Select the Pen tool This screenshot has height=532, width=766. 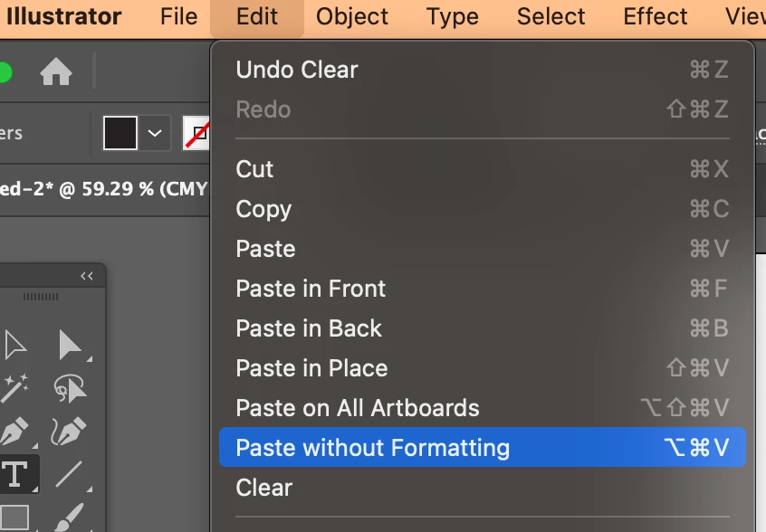tap(14, 431)
